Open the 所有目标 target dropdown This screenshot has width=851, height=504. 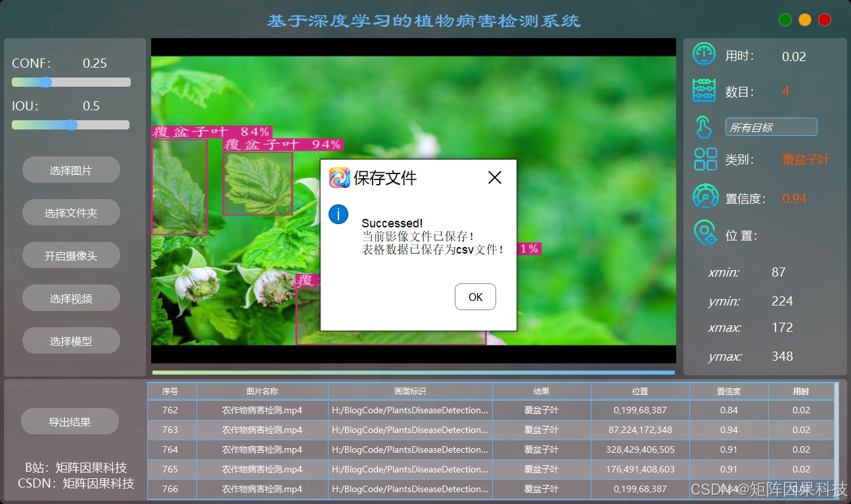pos(771,127)
